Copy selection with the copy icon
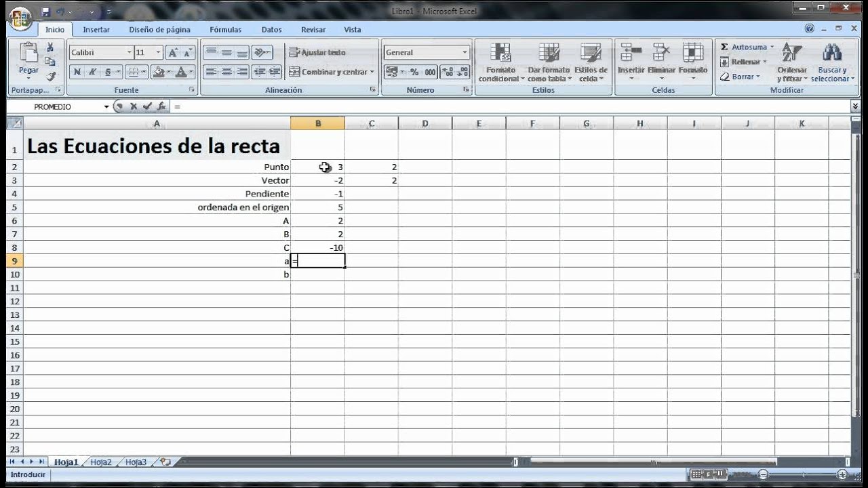 (50, 62)
